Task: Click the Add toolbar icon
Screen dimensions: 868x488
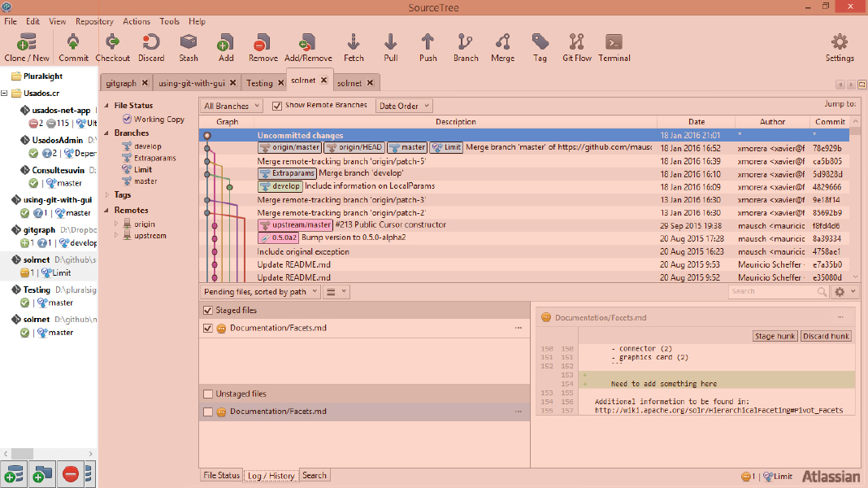Action: tap(226, 47)
